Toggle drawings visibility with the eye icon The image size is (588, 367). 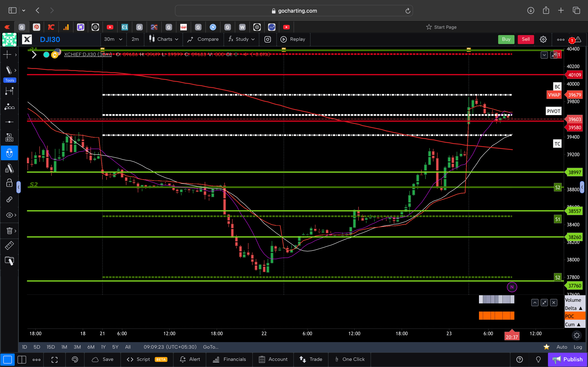coord(9,215)
